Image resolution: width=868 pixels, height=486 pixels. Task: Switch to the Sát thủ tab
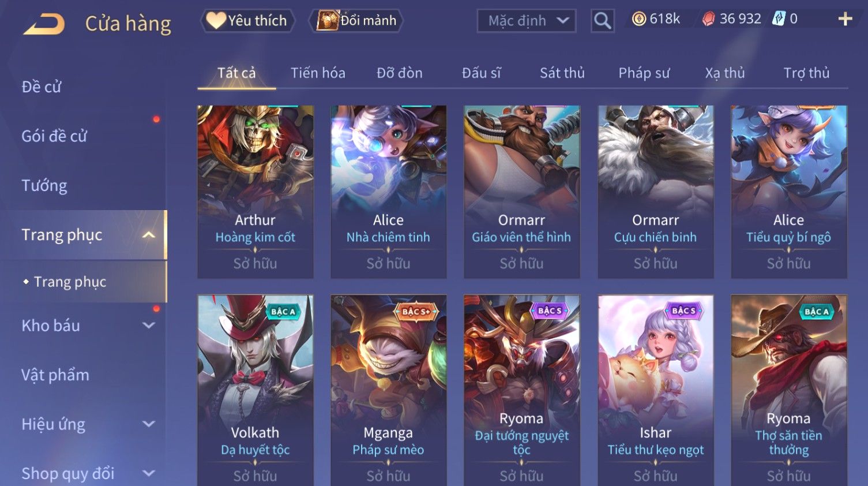pos(562,73)
